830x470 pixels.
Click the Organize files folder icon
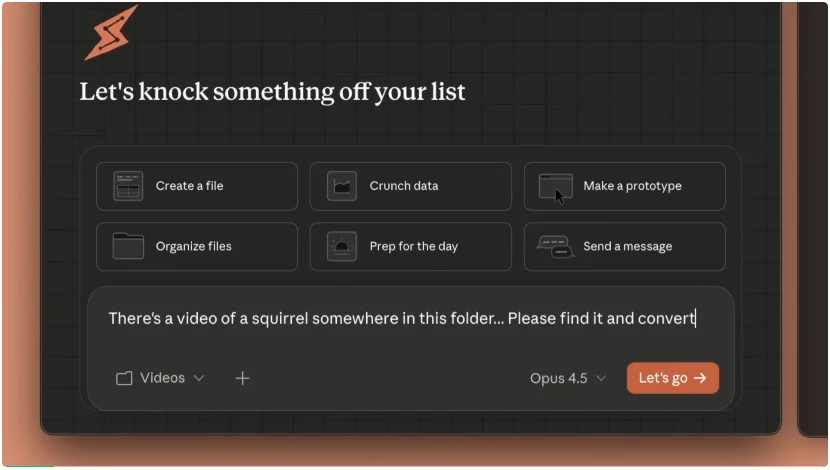(x=128, y=246)
